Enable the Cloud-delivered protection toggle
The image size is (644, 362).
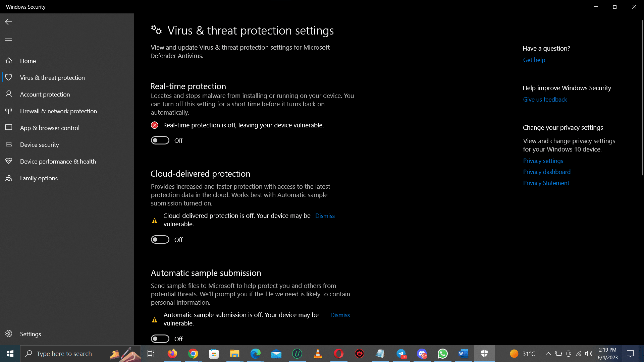160,240
